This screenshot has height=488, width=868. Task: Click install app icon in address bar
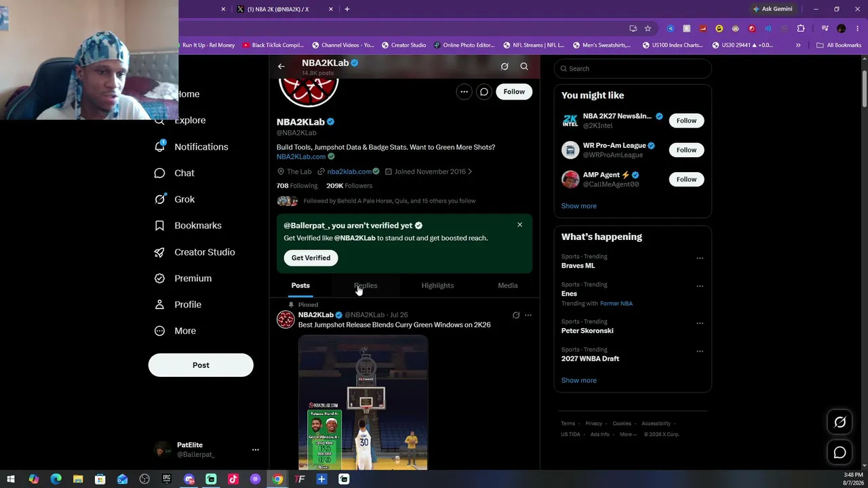pyautogui.click(x=633, y=28)
